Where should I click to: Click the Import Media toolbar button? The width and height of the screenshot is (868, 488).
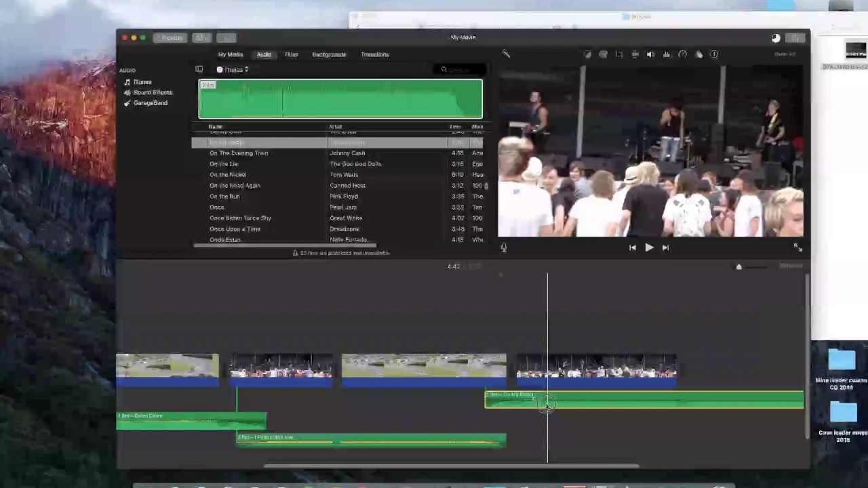coord(226,38)
